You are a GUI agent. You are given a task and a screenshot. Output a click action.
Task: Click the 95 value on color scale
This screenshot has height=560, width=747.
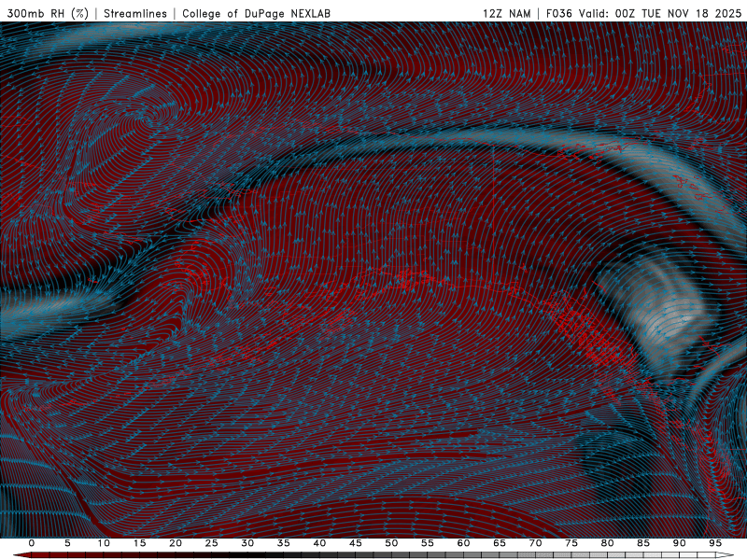click(x=715, y=543)
